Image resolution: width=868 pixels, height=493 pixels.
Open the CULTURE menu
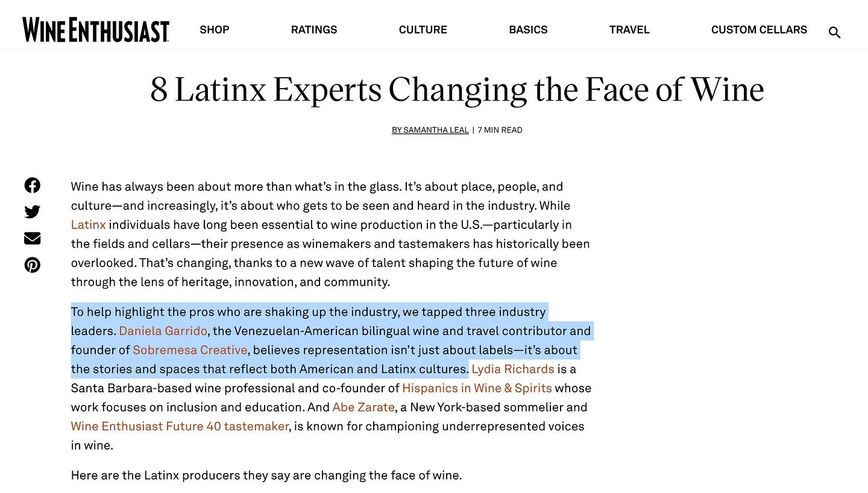coord(423,30)
